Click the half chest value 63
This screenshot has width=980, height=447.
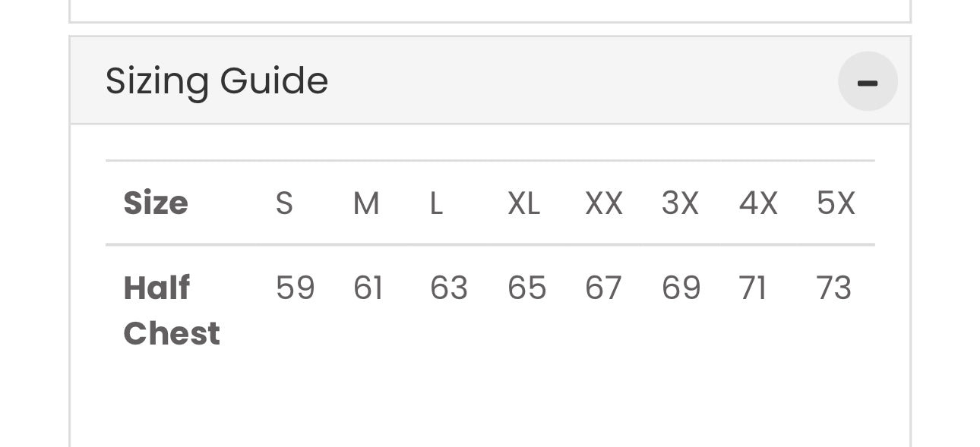pos(449,288)
